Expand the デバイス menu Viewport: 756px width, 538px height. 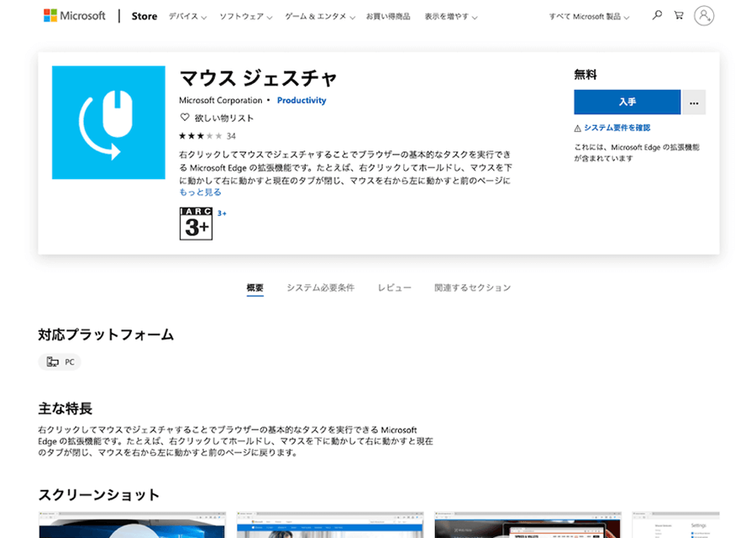187,17
